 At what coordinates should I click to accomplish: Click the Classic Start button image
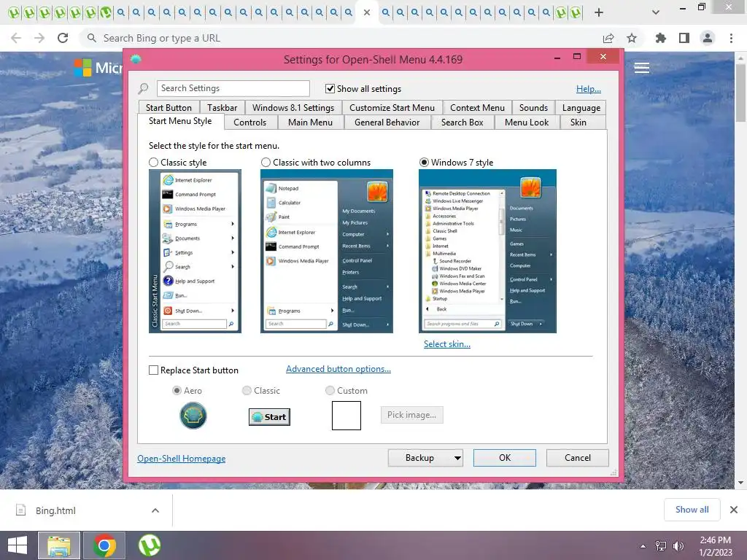tap(269, 417)
